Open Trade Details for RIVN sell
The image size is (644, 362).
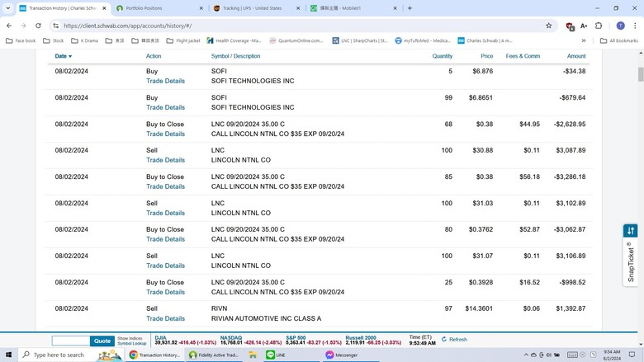(165, 318)
